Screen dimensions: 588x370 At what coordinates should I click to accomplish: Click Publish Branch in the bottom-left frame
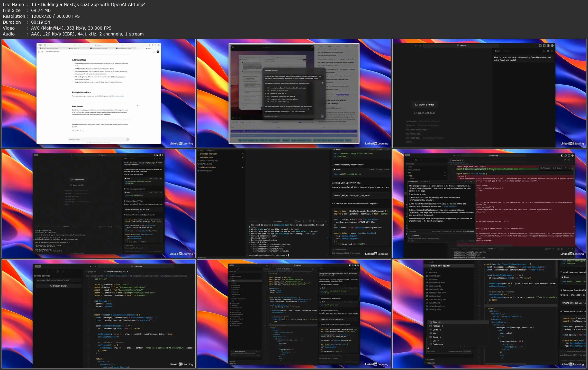point(59,286)
